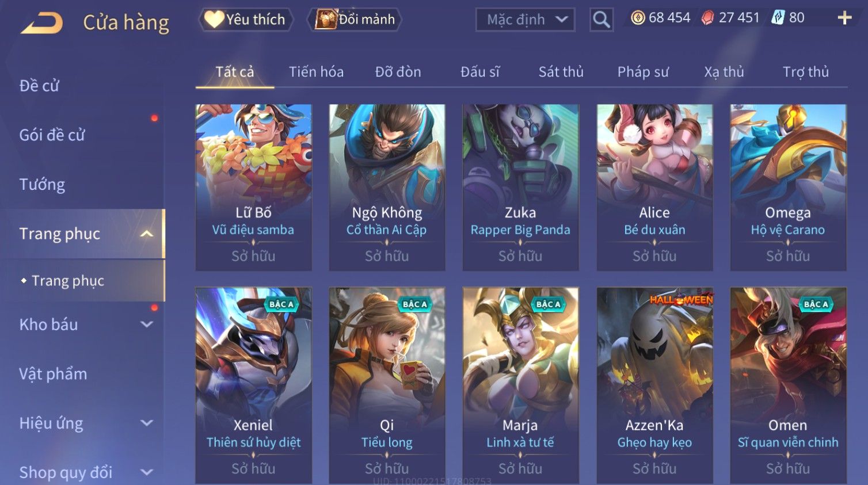Expand the Shop quy đổi section
This screenshot has height=485, width=868.
pyautogui.click(x=147, y=473)
